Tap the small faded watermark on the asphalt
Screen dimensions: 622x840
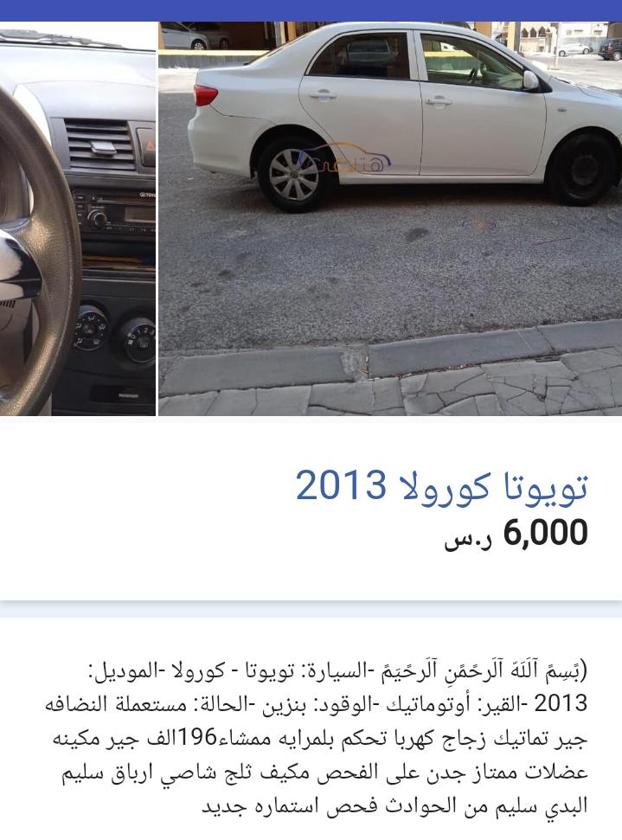[x=478, y=224]
